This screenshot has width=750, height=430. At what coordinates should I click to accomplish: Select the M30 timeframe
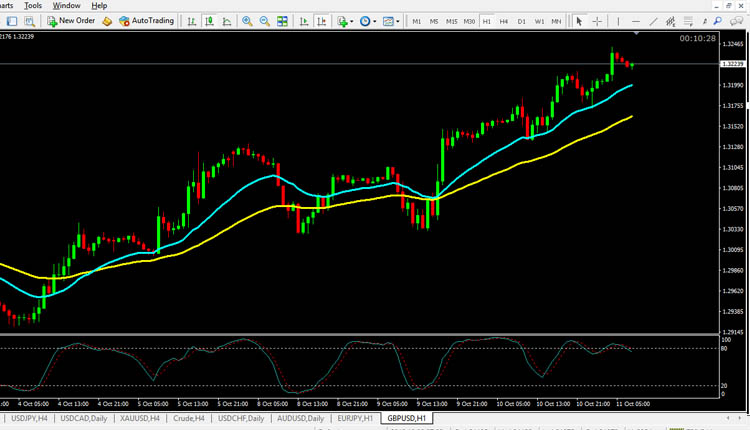click(469, 22)
